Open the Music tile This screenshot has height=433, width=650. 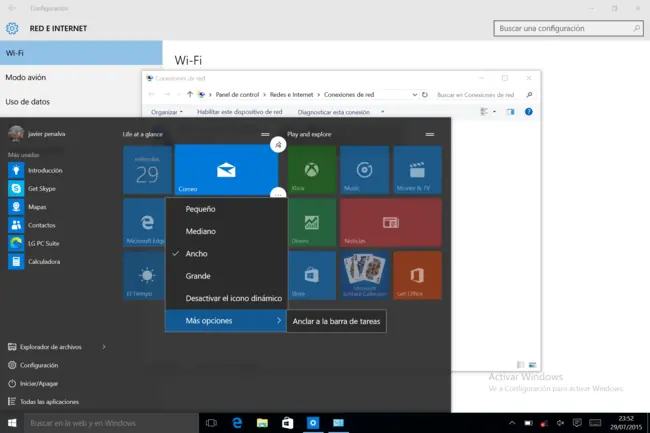pos(364,170)
